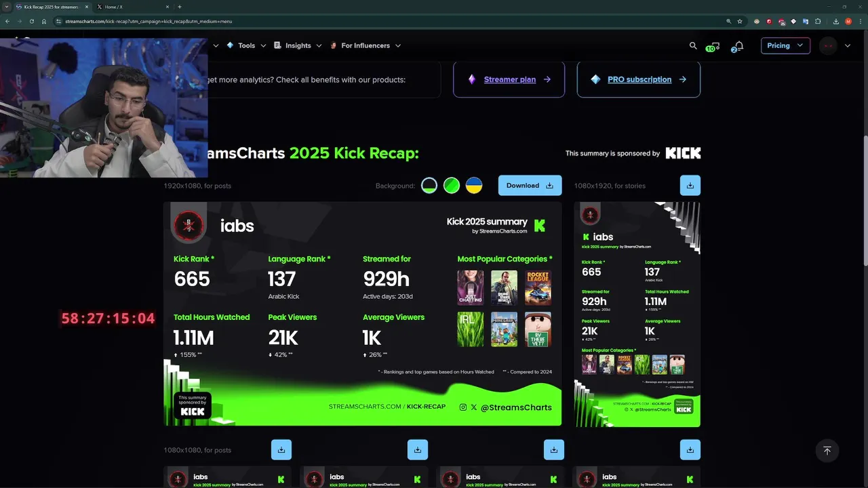Screen dimensions: 868x488
Task: Click "1920x1080, for posts" label
Action: pyautogui.click(x=197, y=186)
